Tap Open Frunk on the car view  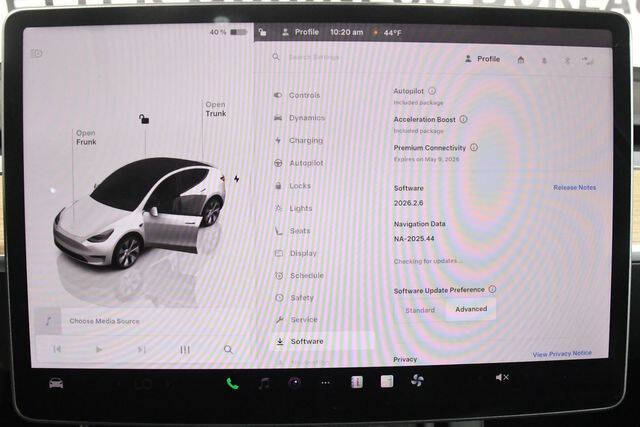pos(86,137)
